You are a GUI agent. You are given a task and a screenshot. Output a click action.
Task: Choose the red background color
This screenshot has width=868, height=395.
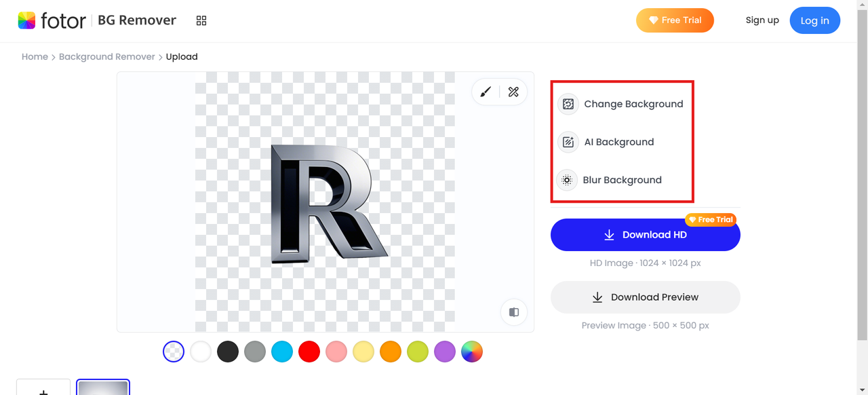click(309, 352)
